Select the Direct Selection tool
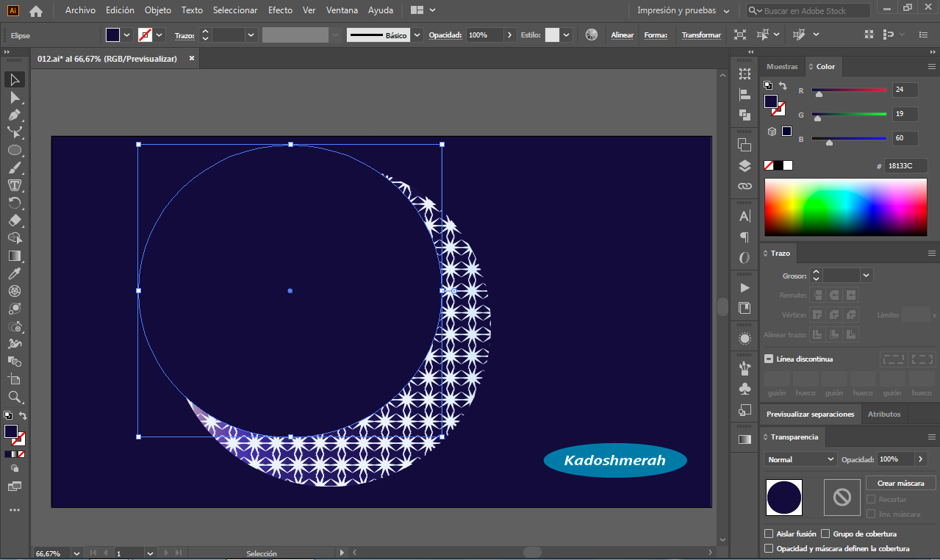The width and height of the screenshot is (940, 560). (15, 97)
